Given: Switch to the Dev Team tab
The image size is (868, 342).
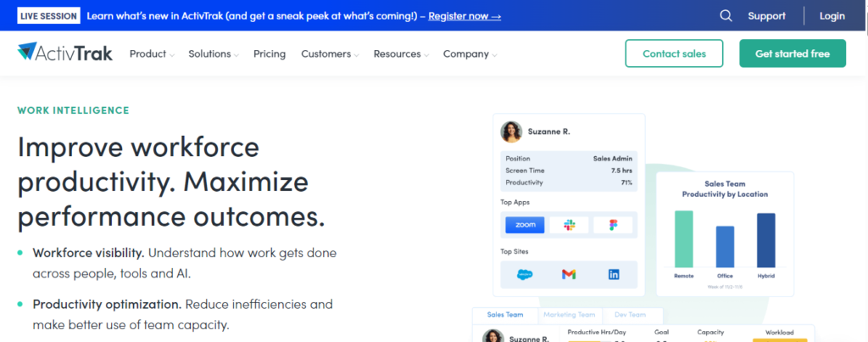Looking at the screenshot, I should [630, 315].
